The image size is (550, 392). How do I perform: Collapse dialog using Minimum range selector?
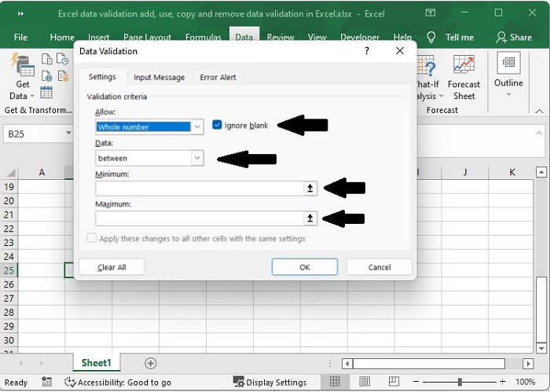(x=310, y=189)
